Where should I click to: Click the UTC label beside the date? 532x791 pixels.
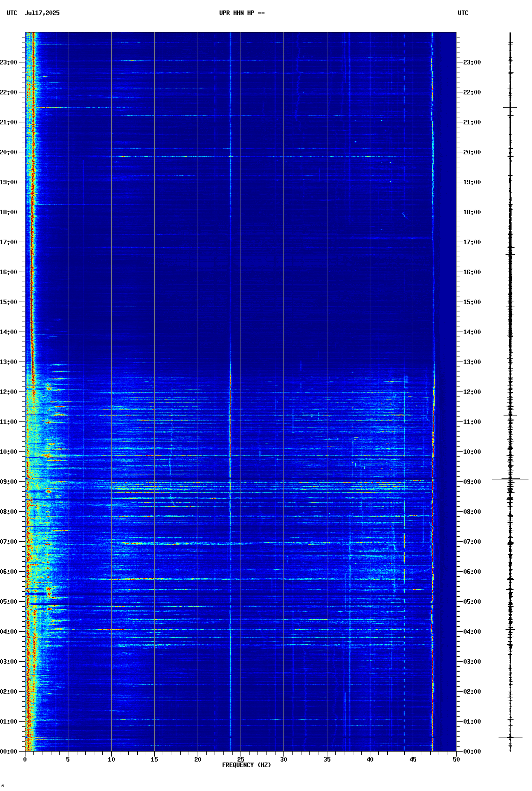tap(12, 13)
